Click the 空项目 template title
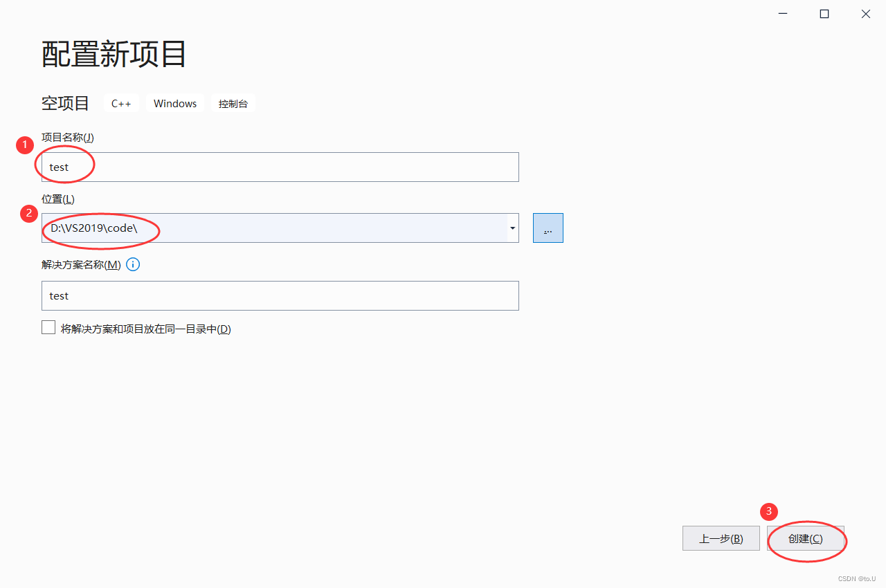Image resolution: width=886 pixels, height=588 pixels. 66,103
